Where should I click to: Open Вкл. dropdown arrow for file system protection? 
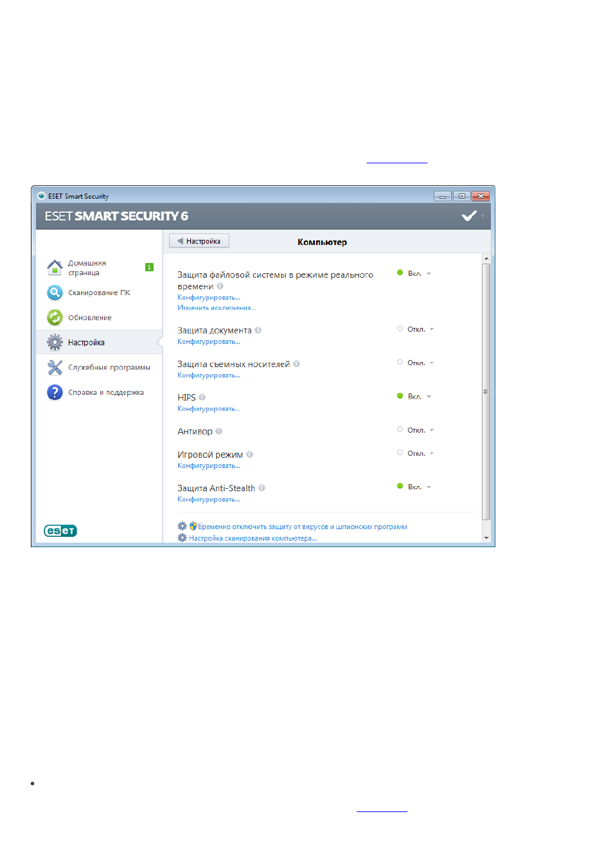pos(429,274)
